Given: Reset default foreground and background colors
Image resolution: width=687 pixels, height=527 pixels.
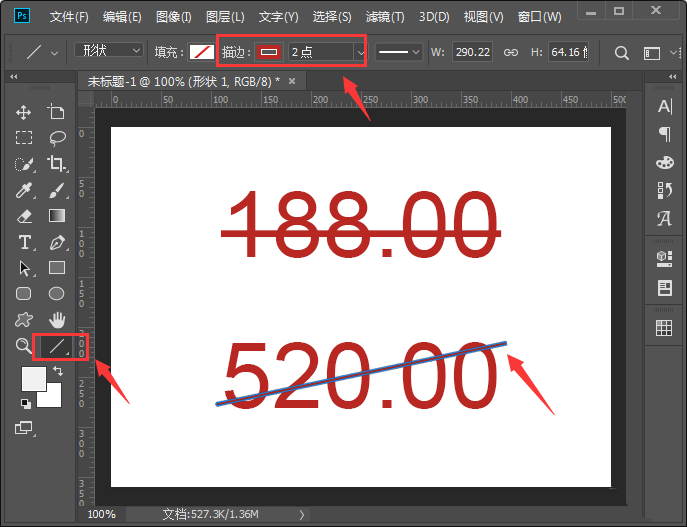Looking at the screenshot, I should (x=26, y=403).
